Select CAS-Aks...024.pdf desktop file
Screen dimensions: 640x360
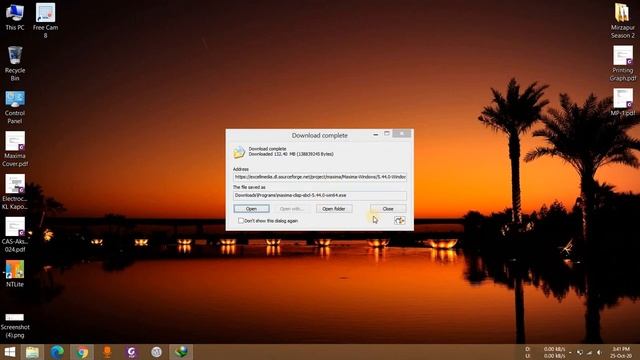point(15,235)
